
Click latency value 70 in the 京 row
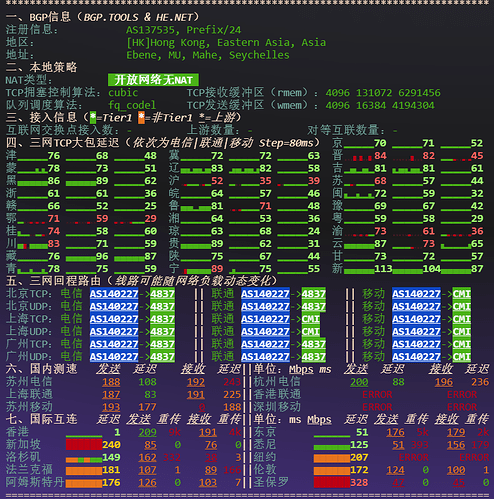[x=380, y=143]
